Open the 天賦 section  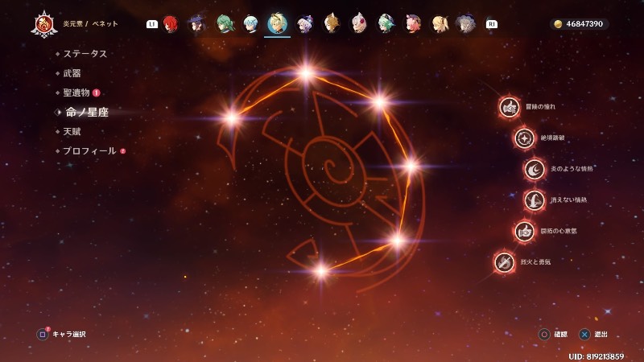pyautogui.click(x=72, y=132)
